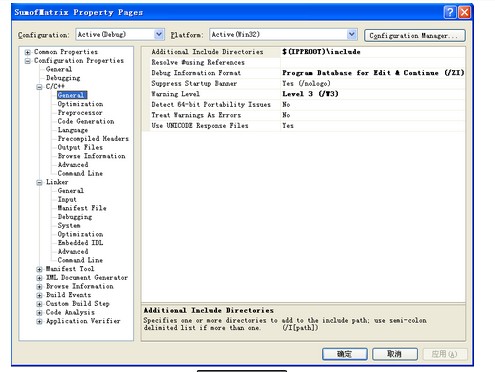This screenshot has height=372, width=495.
Task: Select Manifest File under Linker
Action: [x=82, y=208]
